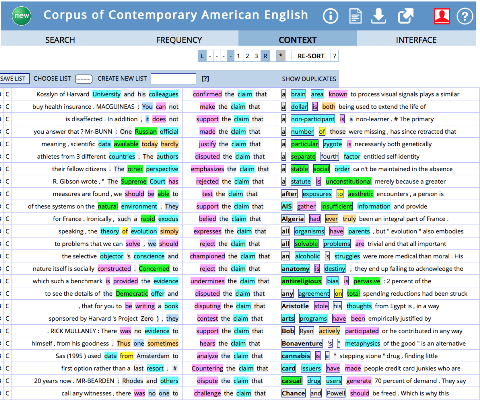Click the green word 'insufficient'
480x400 pixels.
tap(337, 206)
